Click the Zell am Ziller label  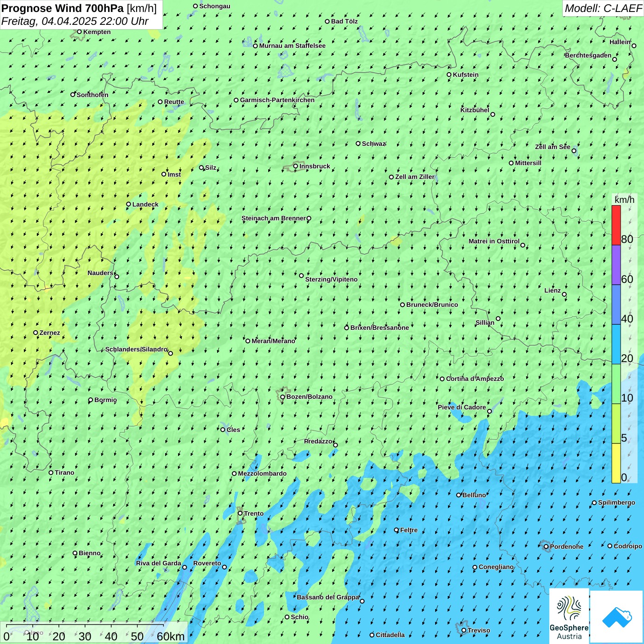tap(414, 177)
